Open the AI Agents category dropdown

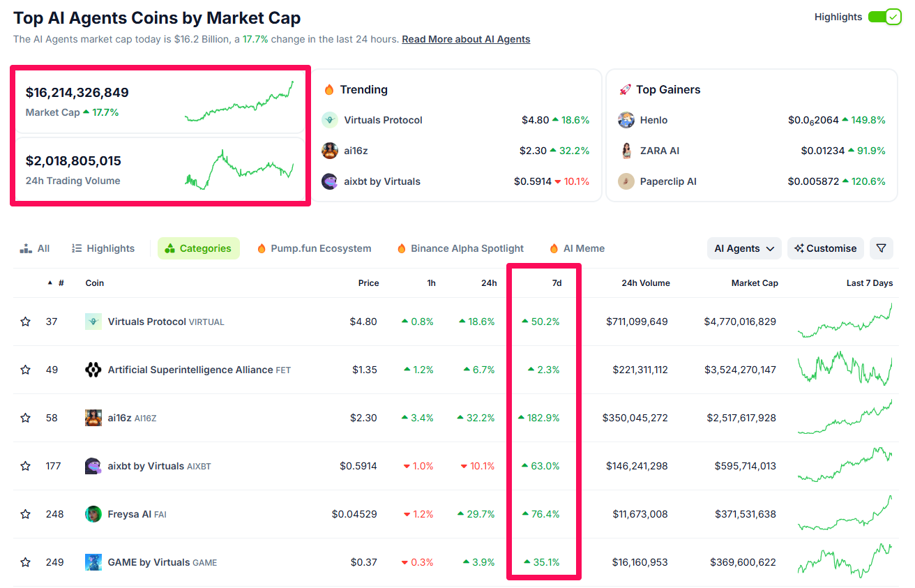tap(744, 248)
